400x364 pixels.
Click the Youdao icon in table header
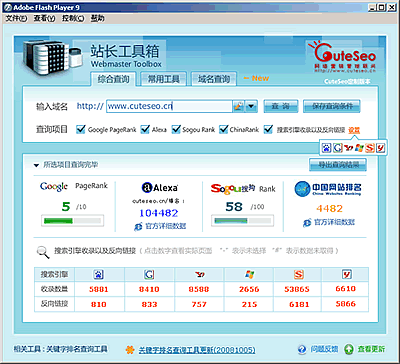click(347, 274)
